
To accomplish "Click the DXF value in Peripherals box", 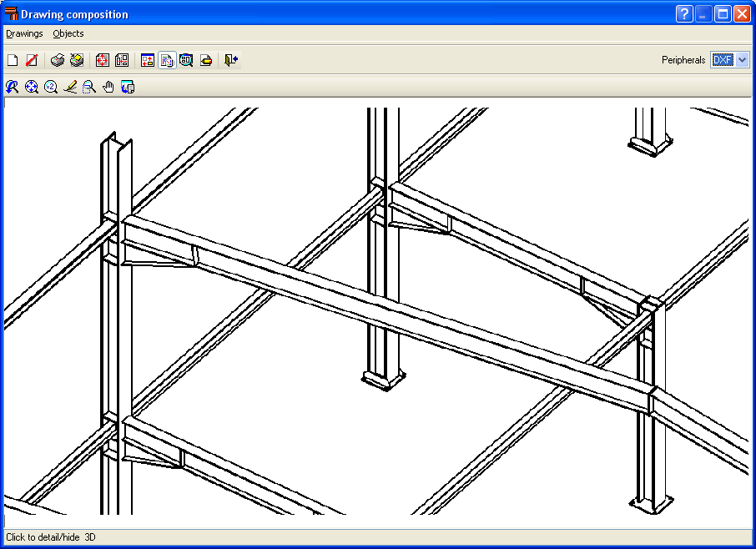I will [723, 60].
